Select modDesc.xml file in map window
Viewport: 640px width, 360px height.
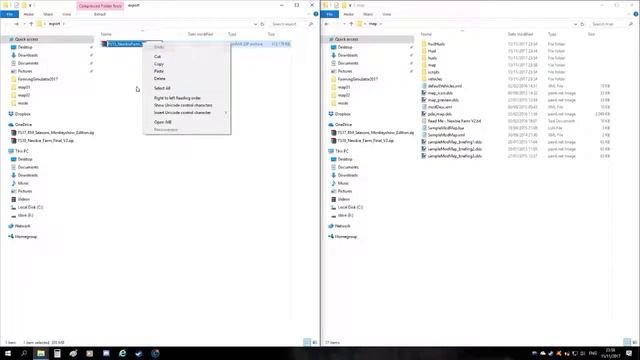440,107
